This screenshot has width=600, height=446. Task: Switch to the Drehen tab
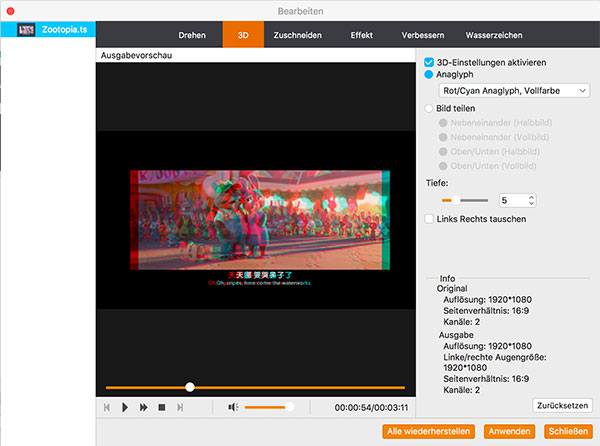[192, 35]
